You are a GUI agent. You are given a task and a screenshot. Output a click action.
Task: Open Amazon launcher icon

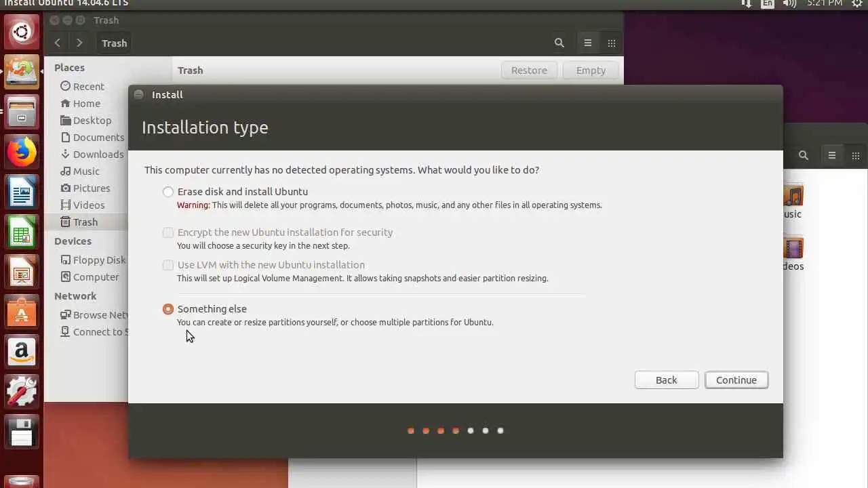[x=22, y=352]
